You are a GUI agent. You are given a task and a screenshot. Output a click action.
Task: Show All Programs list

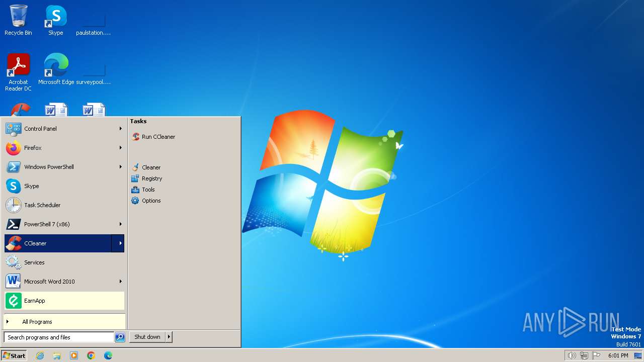[x=64, y=322]
